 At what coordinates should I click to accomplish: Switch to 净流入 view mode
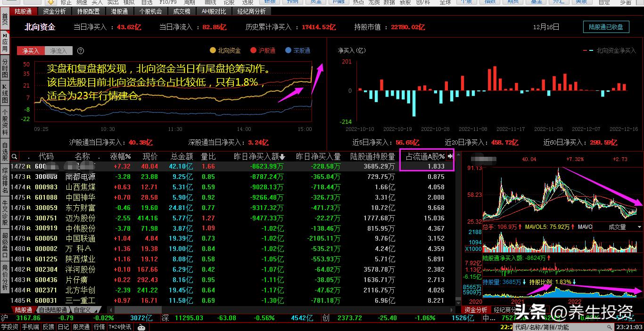click(x=58, y=50)
